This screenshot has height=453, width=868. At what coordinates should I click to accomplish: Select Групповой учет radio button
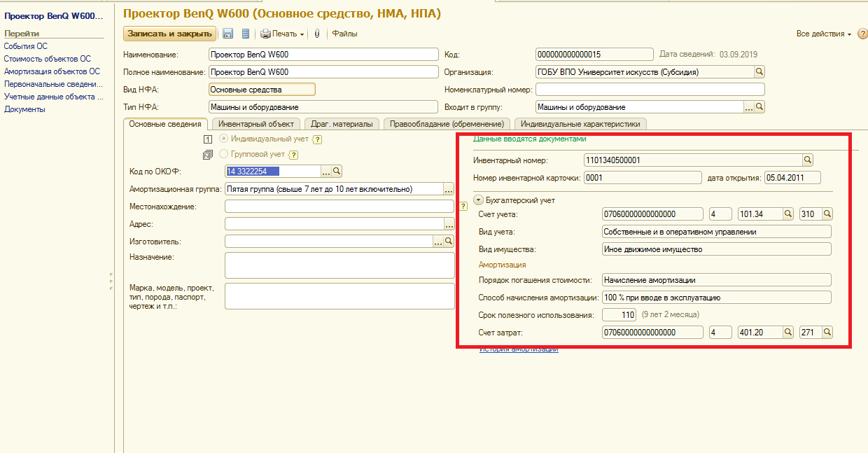pyautogui.click(x=224, y=153)
